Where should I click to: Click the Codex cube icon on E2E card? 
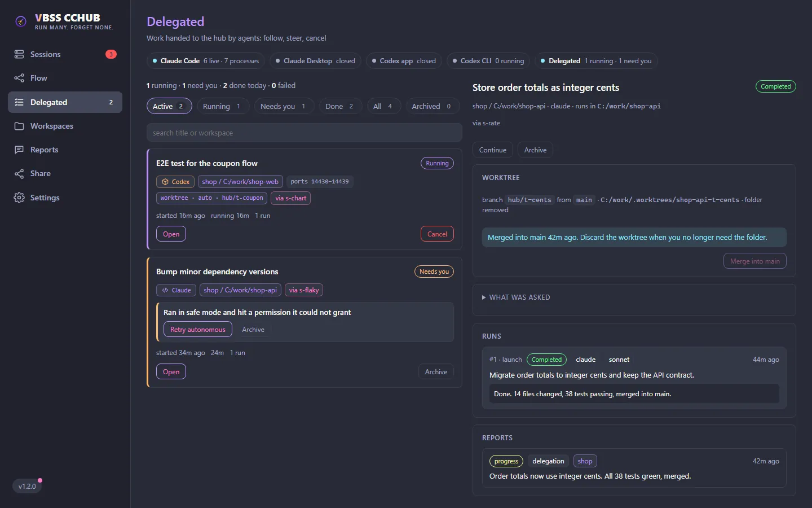pyautogui.click(x=165, y=182)
